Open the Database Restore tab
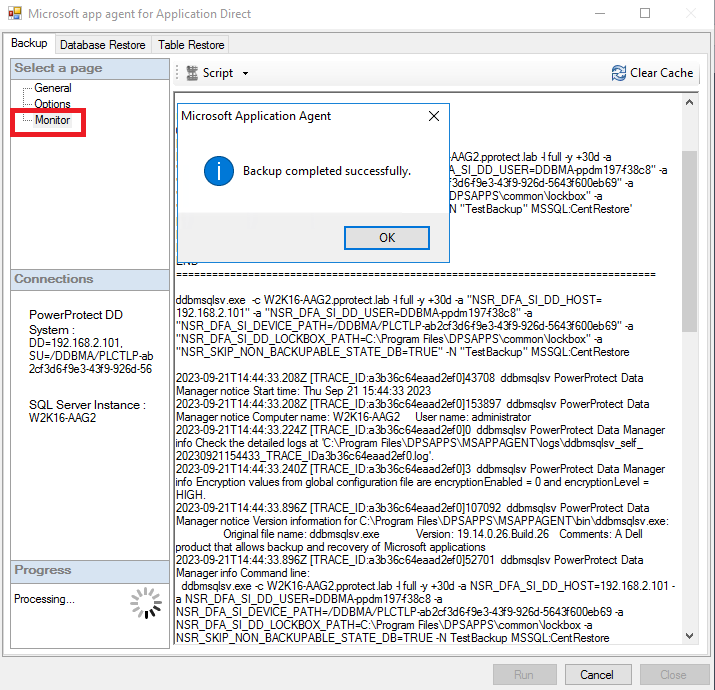 (x=103, y=45)
